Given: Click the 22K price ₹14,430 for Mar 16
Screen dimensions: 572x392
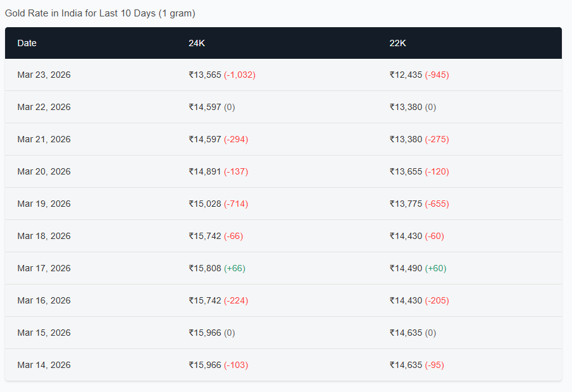Looking at the screenshot, I should [406, 300].
